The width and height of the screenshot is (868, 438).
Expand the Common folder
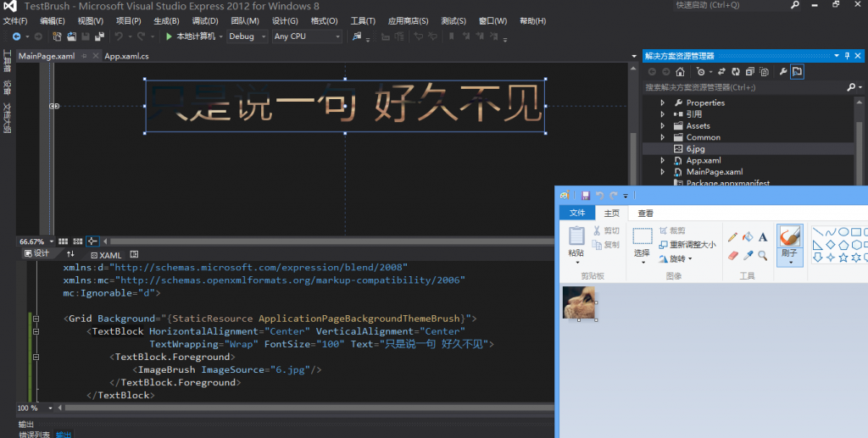click(x=663, y=138)
